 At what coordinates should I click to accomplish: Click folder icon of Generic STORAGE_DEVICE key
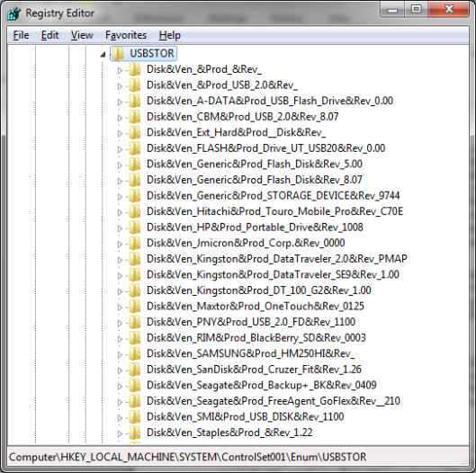[134, 196]
